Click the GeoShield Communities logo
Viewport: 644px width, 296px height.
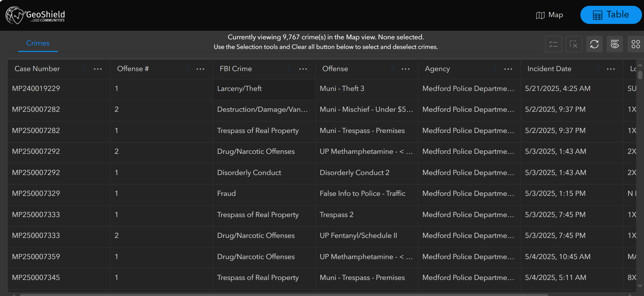click(35, 15)
